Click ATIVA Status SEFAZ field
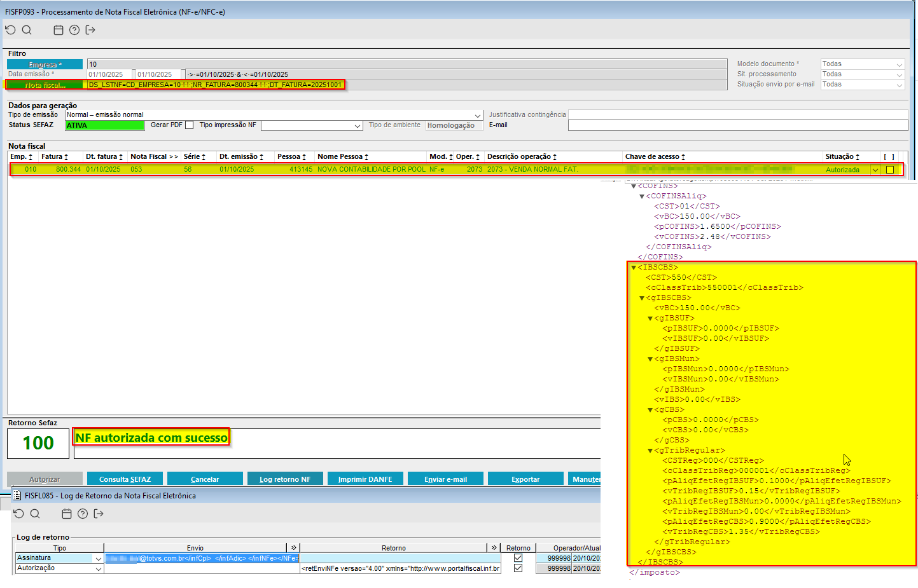Viewport: 918px width, 588px height. coord(105,125)
